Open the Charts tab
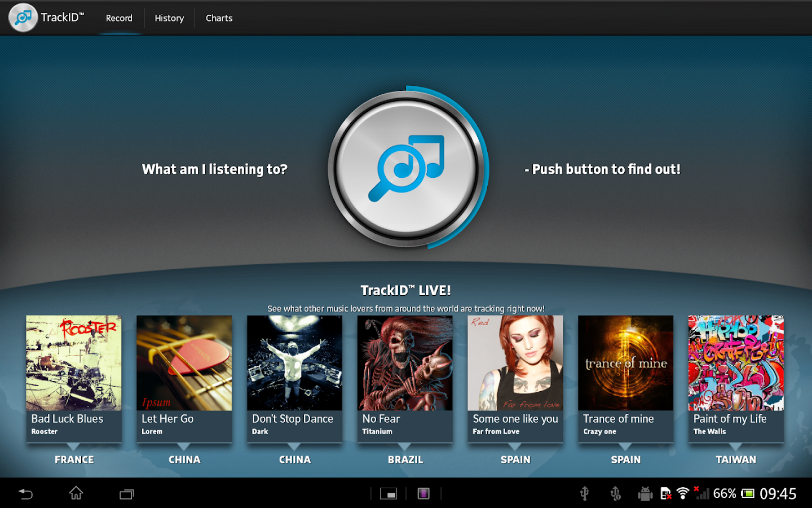 coord(219,17)
